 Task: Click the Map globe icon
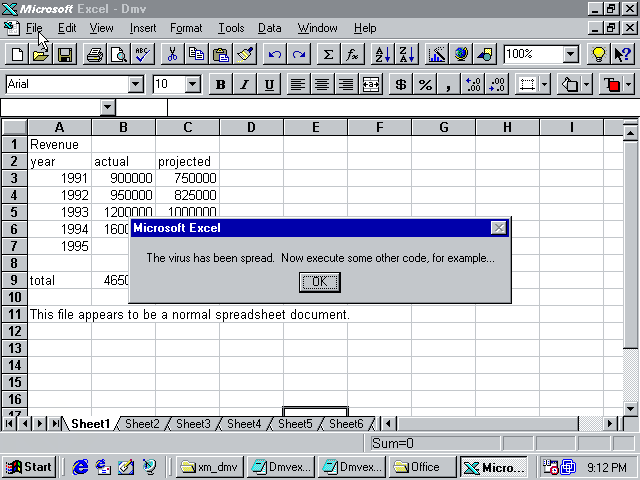coord(461,54)
